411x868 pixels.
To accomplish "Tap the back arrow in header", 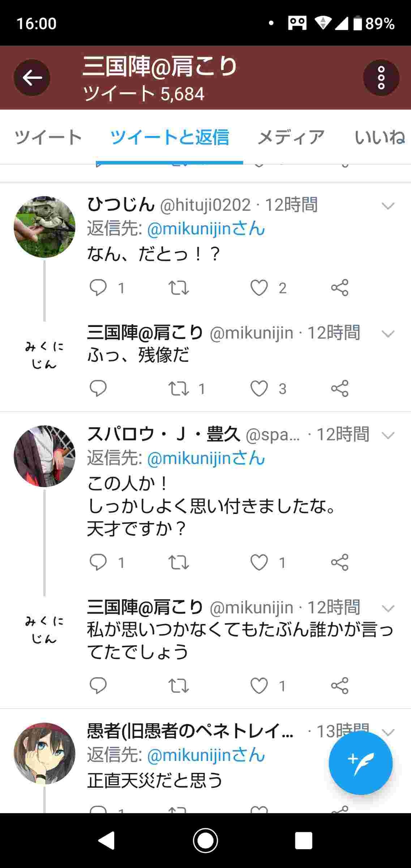I will 32,78.
